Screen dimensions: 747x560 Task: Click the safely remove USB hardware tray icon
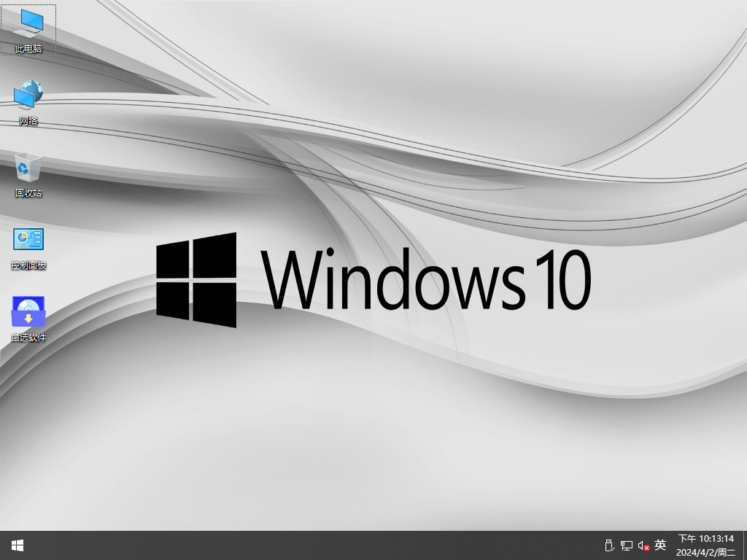tap(610, 545)
